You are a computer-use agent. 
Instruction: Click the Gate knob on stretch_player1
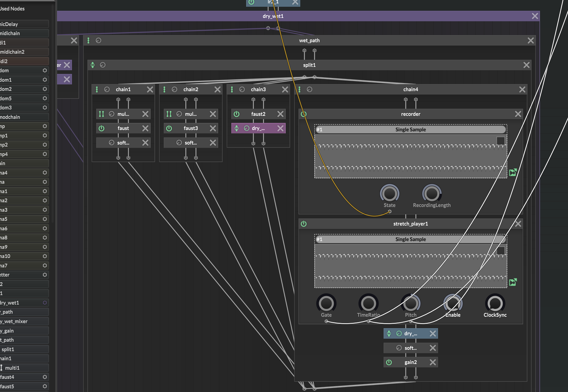pyautogui.click(x=326, y=303)
